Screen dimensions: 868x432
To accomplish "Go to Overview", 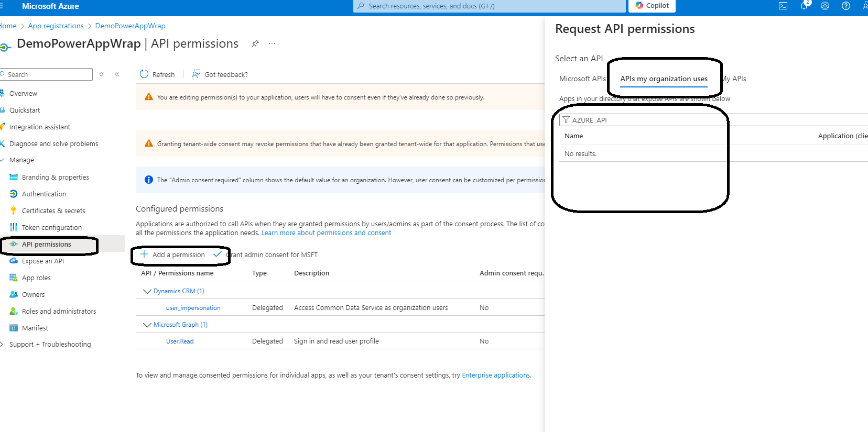I will coord(23,93).
